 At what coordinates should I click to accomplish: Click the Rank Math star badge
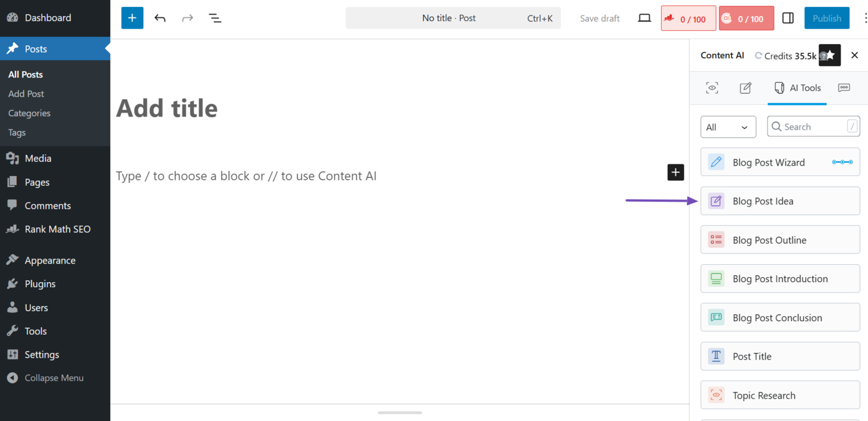829,55
